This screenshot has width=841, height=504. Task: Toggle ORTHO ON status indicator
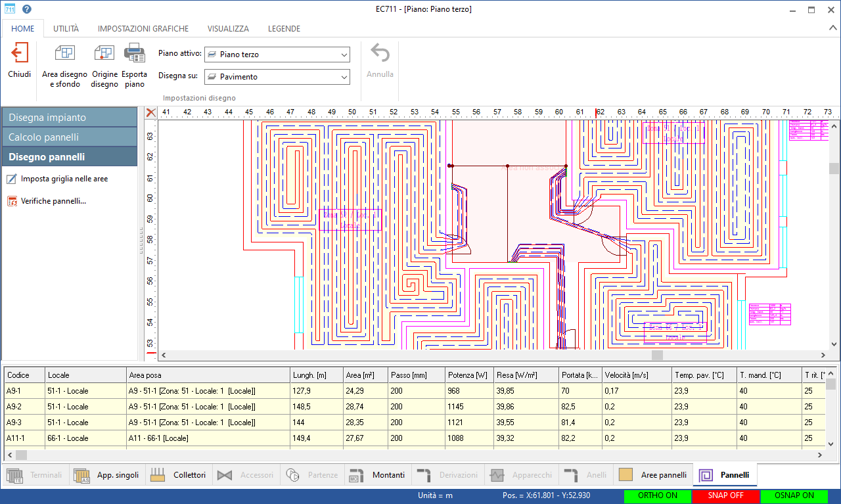[x=657, y=495]
